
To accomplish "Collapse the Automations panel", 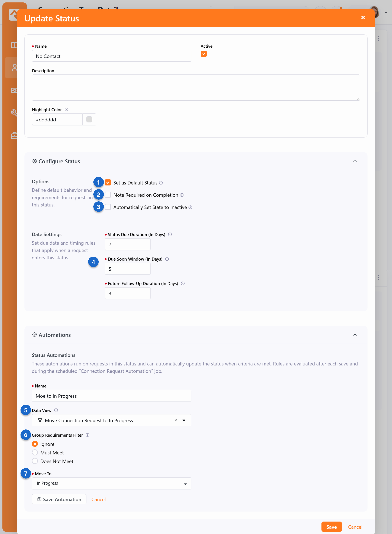I will tap(355, 335).
